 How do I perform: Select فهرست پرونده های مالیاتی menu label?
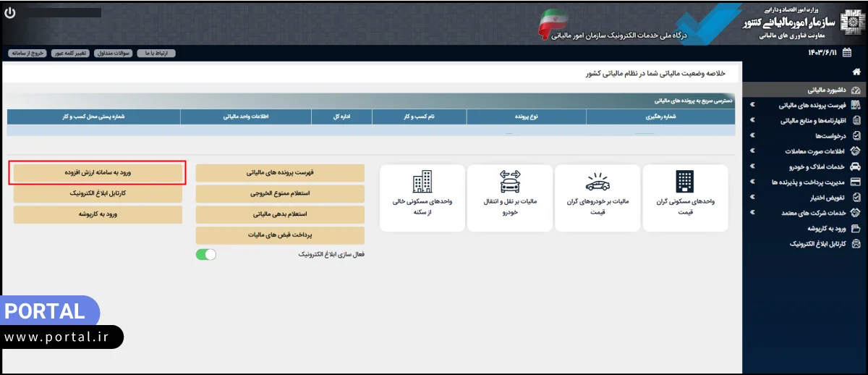click(812, 106)
